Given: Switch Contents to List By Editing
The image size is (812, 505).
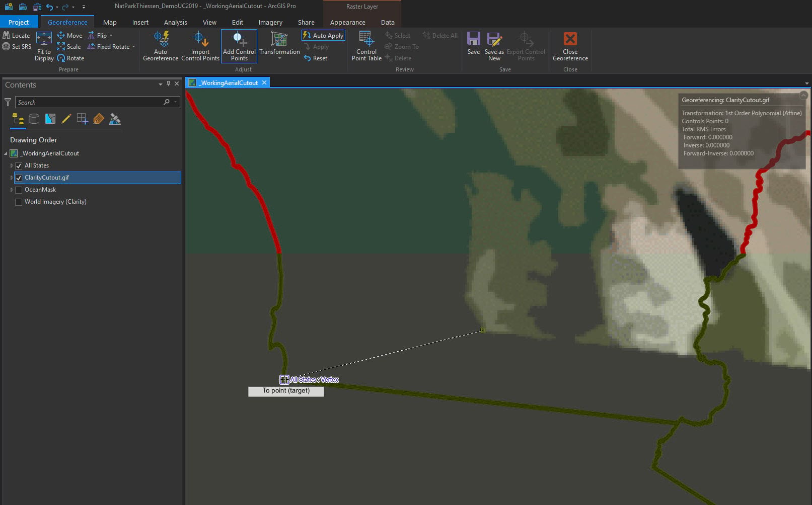Looking at the screenshot, I should (x=66, y=119).
